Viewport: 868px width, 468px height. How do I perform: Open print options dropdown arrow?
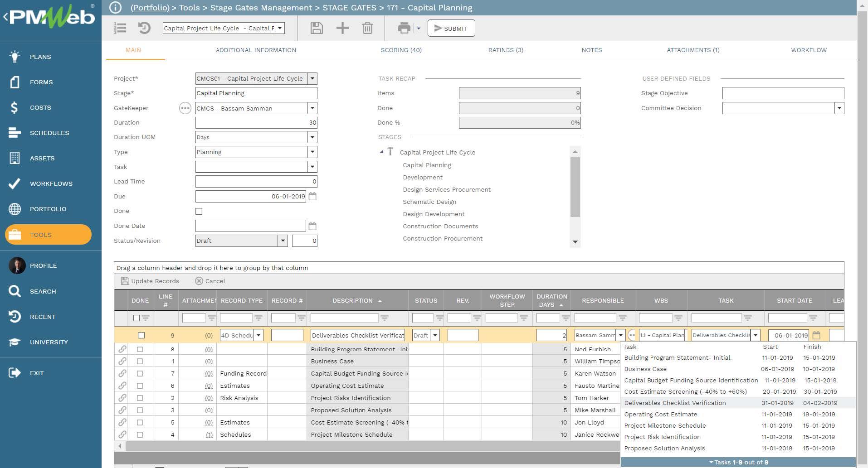[419, 28]
